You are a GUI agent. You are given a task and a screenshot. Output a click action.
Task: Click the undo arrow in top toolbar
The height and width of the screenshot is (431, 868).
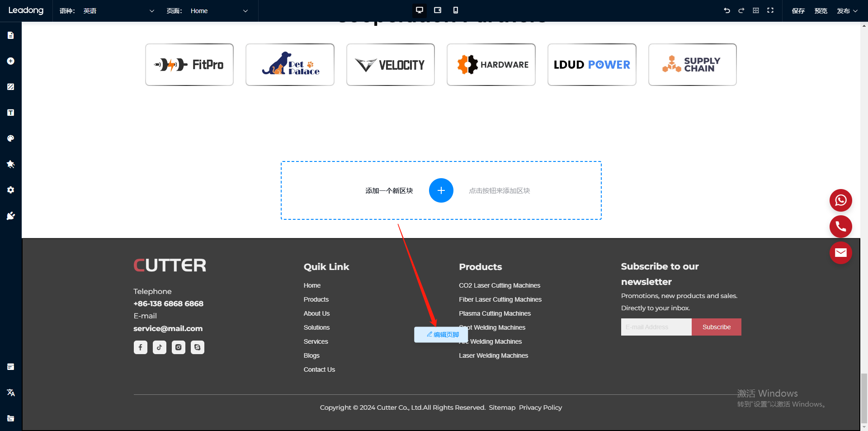click(x=727, y=10)
